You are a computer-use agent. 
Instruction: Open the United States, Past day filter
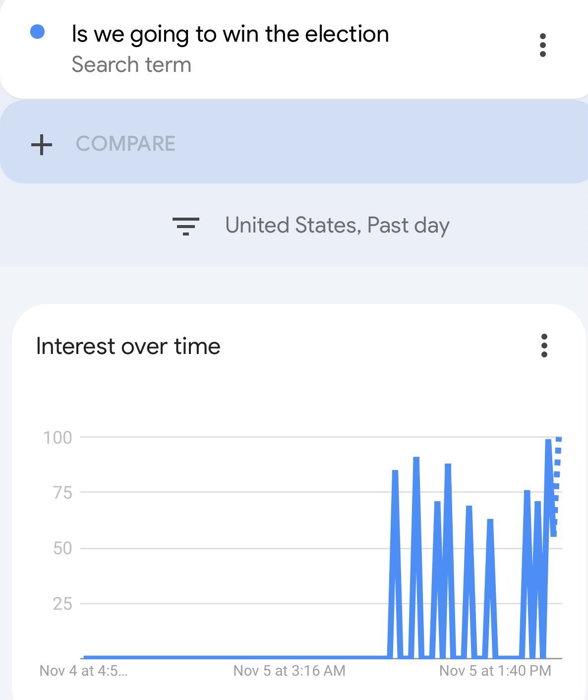pos(337,226)
